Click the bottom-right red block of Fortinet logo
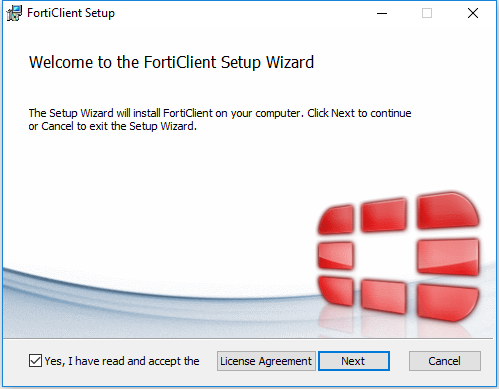Screen dimensions: 499x389 [448, 302]
